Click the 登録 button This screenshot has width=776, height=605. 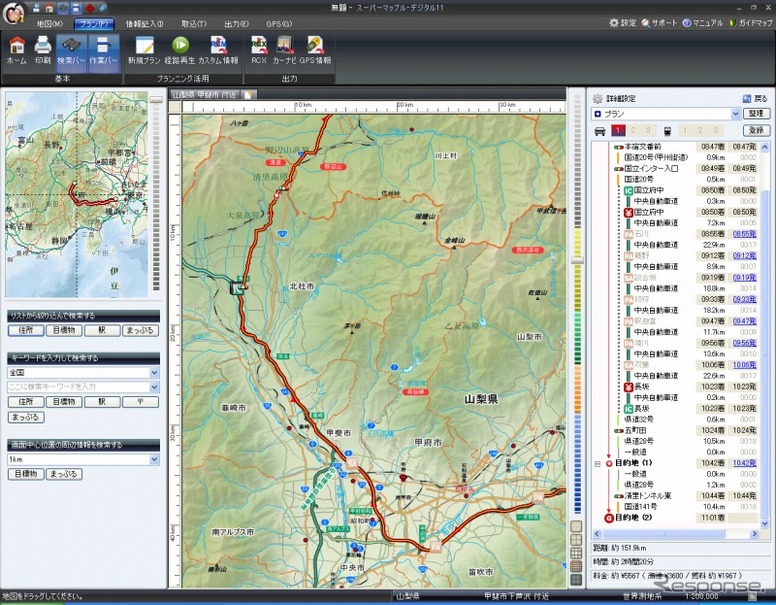(755, 130)
